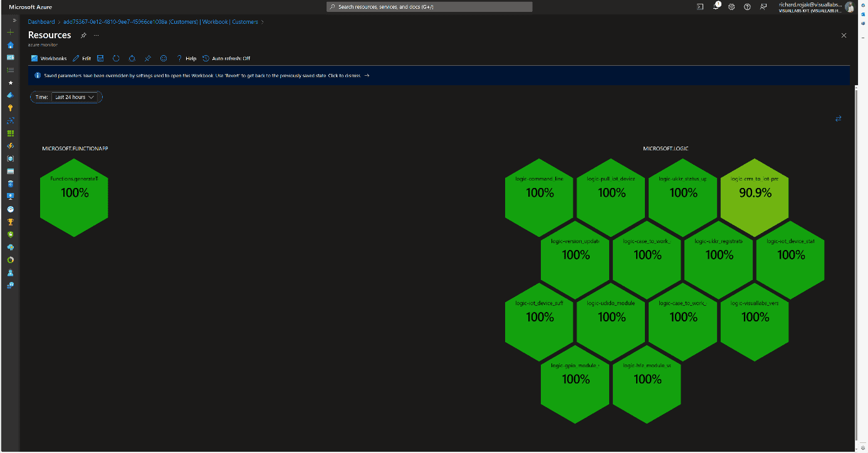The width and height of the screenshot is (868, 453).
Task: Dismiss the saved parameters info banner
Action: coord(439,75)
